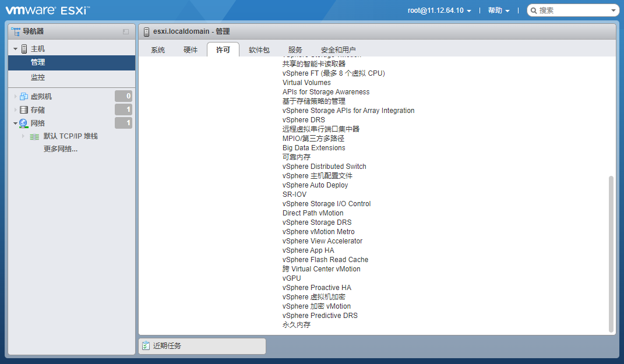
Task: Click the Navigator panel icon
Action: tap(16, 31)
